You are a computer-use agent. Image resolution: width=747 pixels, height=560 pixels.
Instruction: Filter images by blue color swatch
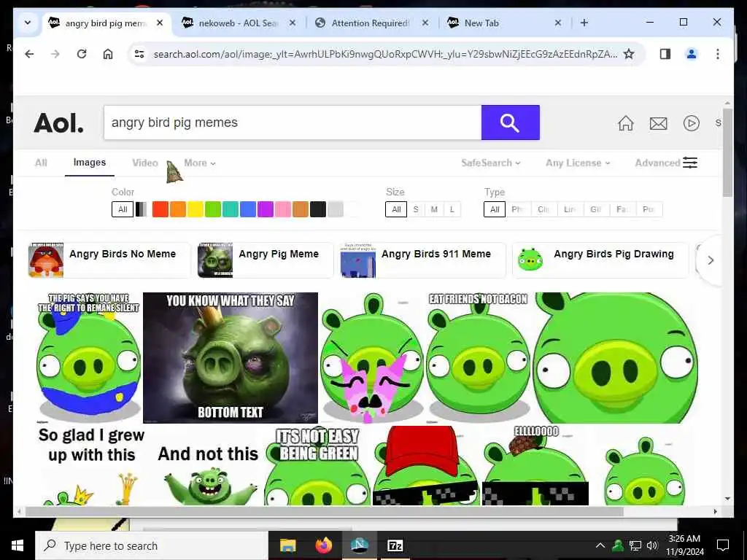tap(248, 209)
